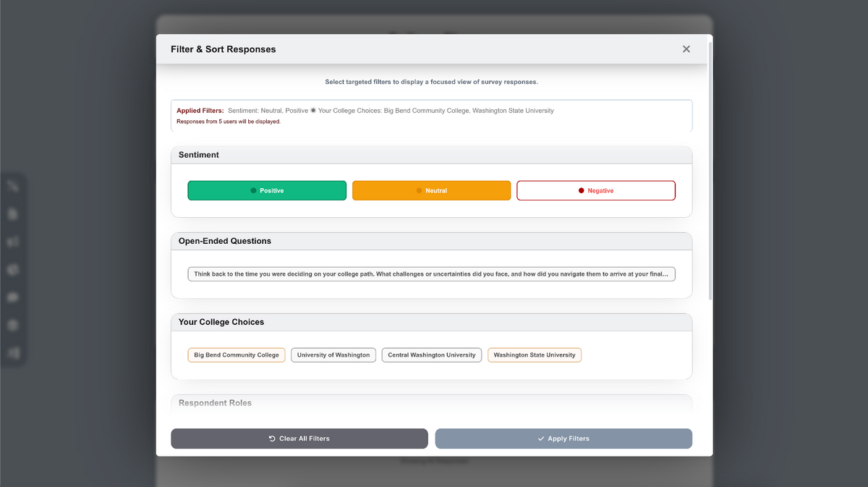The height and width of the screenshot is (487, 868).
Task: Click the green dot inside the Positive button
Action: pos(252,190)
